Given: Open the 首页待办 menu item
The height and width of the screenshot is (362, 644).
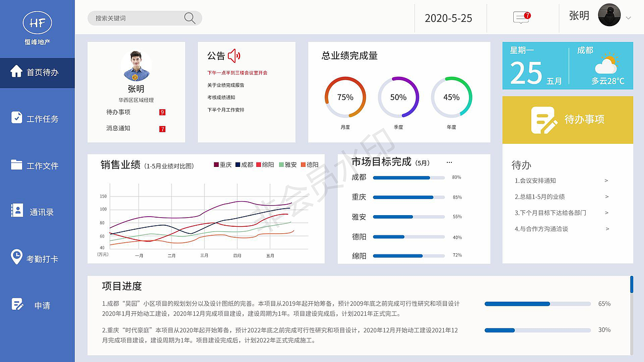Looking at the screenshot, I should point(37,72).
